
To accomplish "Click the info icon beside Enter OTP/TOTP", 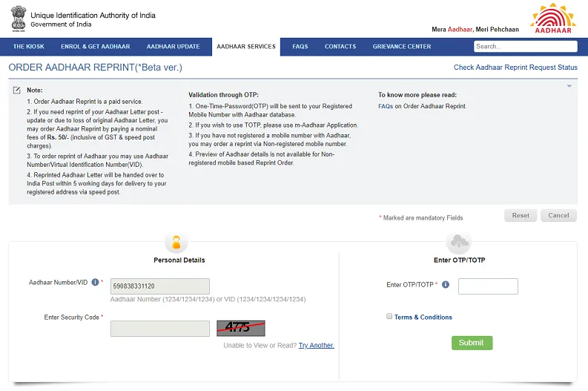I will click(x=446, y=284).
